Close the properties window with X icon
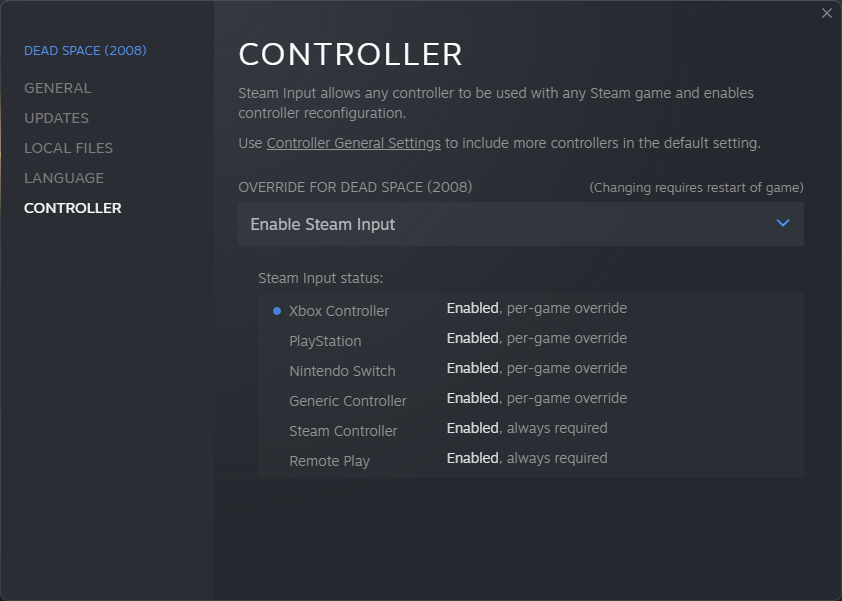Viewport: 842px width, 601px height. click(x=826, y=13)
